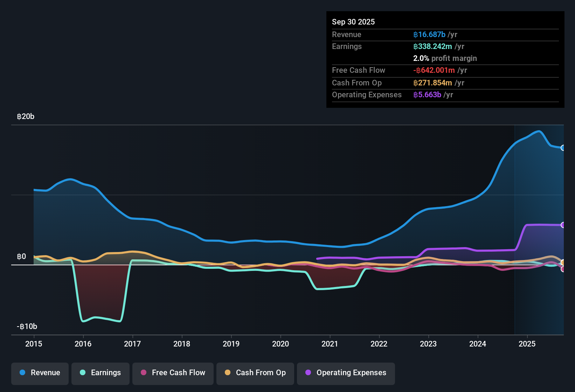Click the purple Operating Expenses dot icon
575x392 pixels.
[308, 373]
